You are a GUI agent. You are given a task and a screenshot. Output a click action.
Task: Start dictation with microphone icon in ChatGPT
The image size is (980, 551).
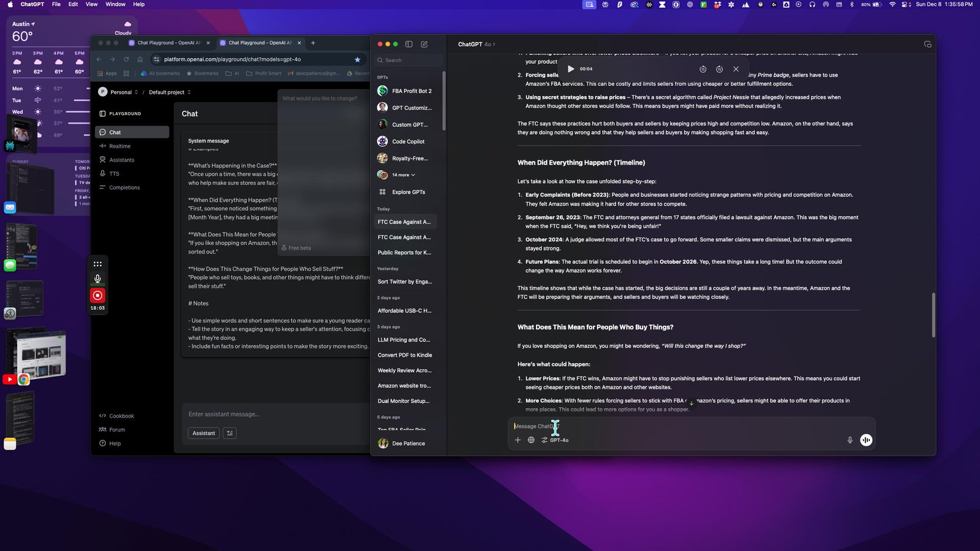tap(850, 440)
